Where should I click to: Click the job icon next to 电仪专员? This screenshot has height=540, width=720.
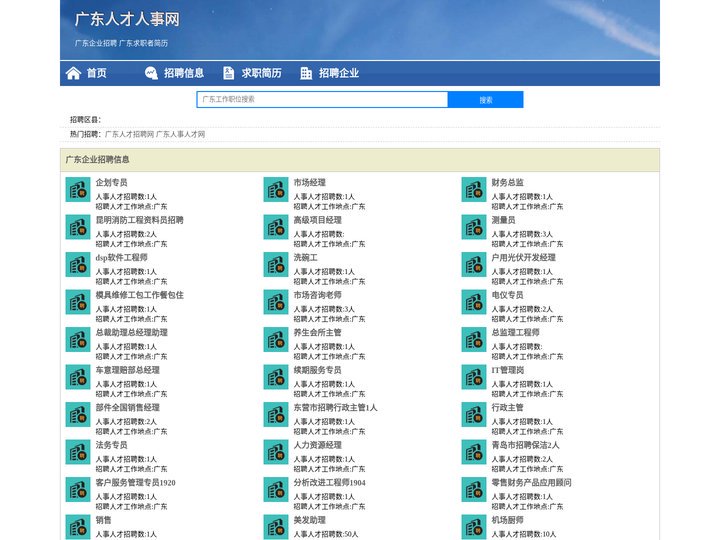pyautogui.click(x=474, y=302)
